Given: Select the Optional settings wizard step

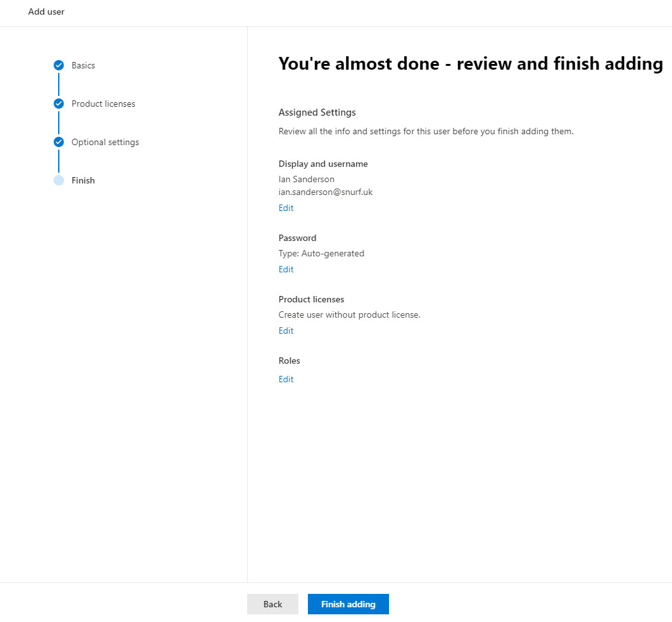Looking at the screenshot, I should tap(105, 142).
